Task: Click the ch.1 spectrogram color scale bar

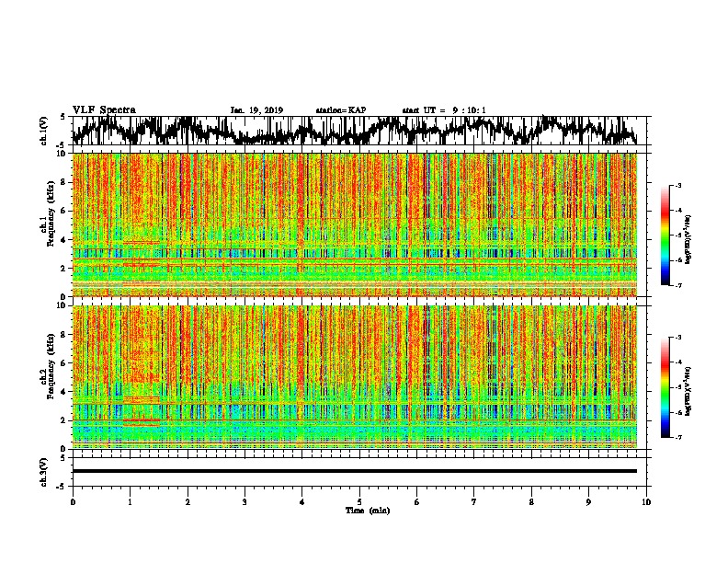Action: 665,236
